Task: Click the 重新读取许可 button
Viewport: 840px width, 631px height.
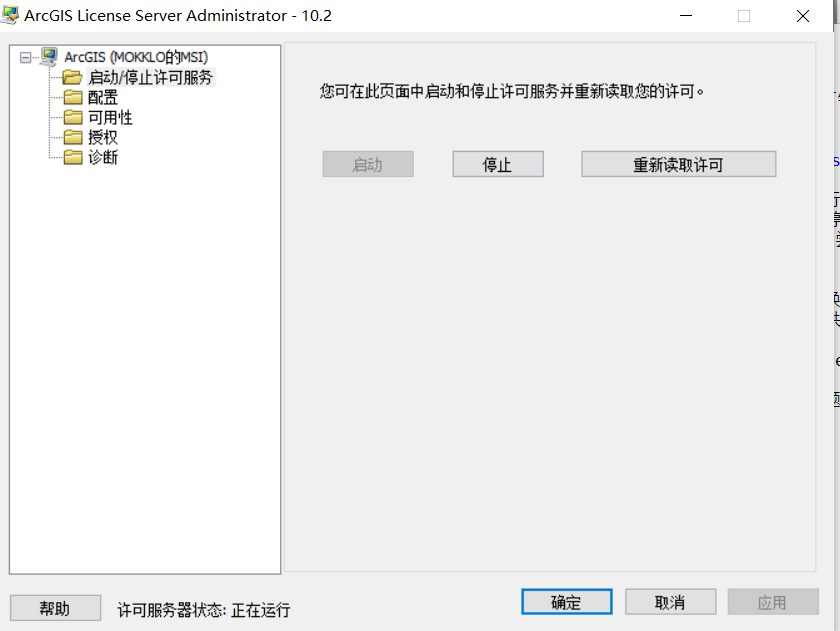Action: pos(678,164)
